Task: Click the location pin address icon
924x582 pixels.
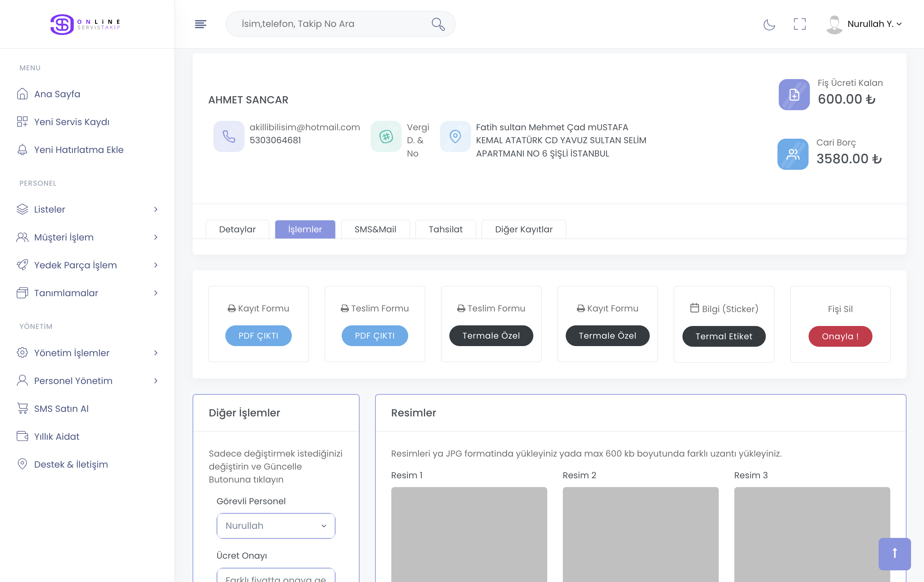Action: 455,136
